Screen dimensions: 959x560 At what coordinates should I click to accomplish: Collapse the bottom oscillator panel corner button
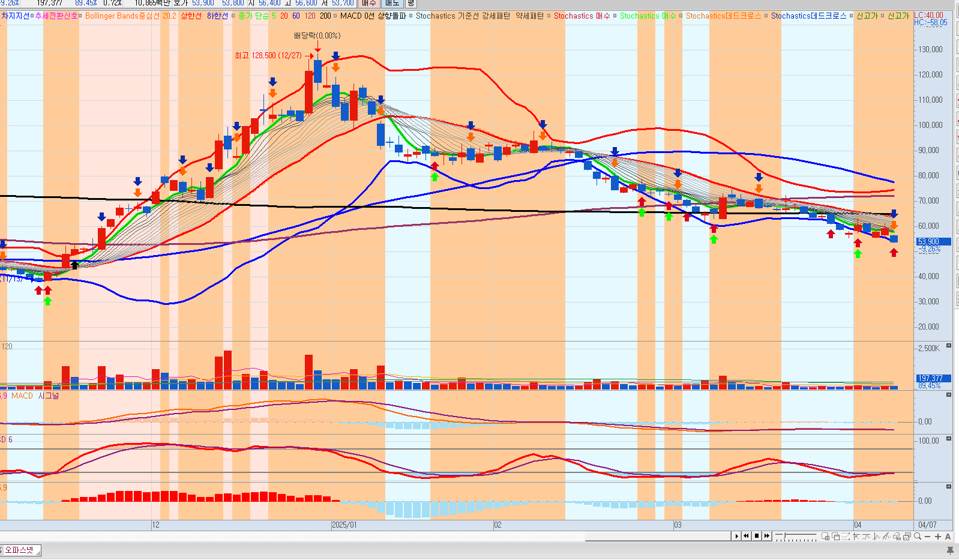click(949, 486)
